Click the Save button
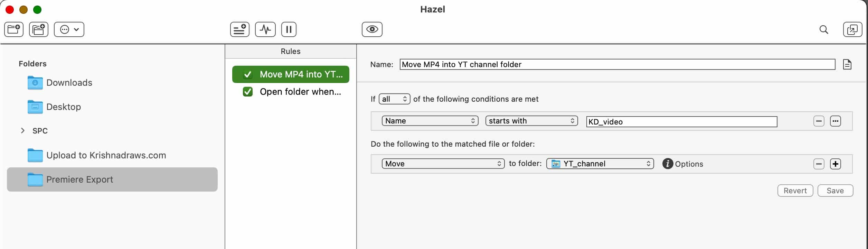The image size is (868, 249). coord(835,191)
